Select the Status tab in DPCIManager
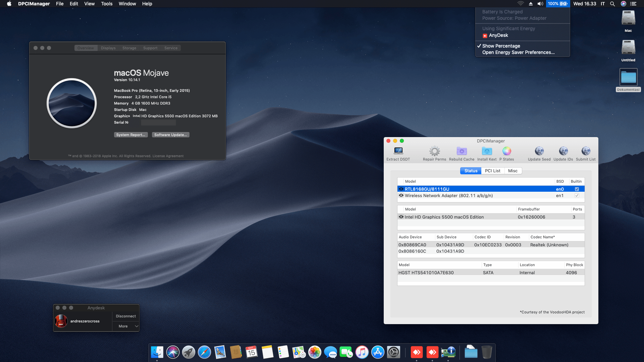Screen dimensions: 644x362 (x=471, y=171)
